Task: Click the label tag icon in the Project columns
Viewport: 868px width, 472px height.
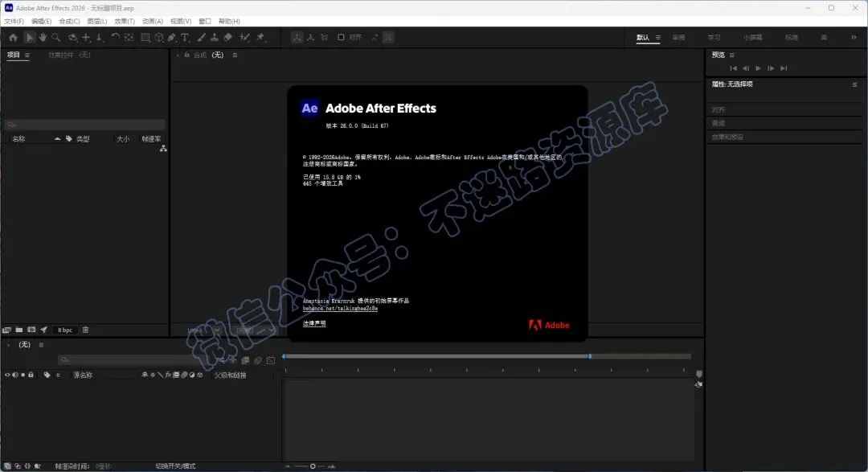Action: pos(68,138)
